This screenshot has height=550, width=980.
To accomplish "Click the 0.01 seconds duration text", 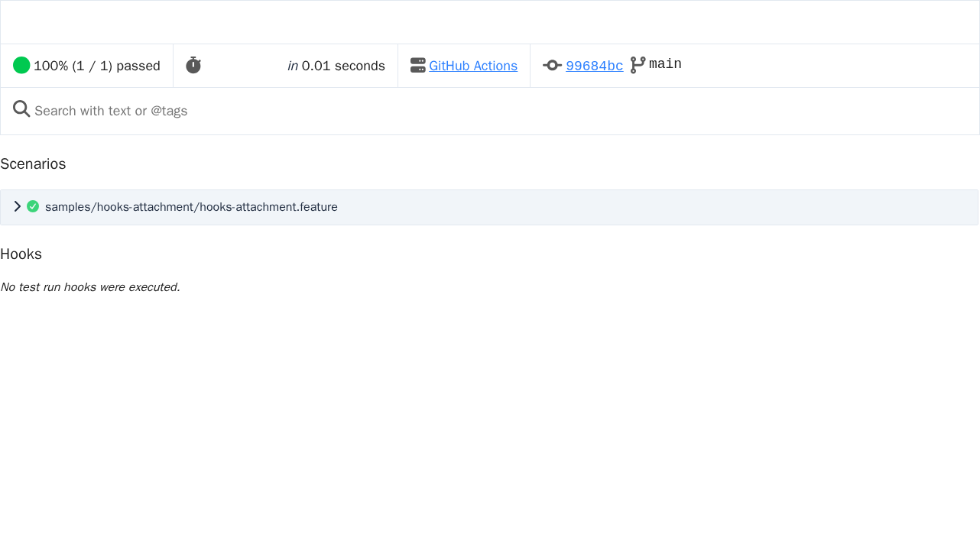I will point(343,66).
